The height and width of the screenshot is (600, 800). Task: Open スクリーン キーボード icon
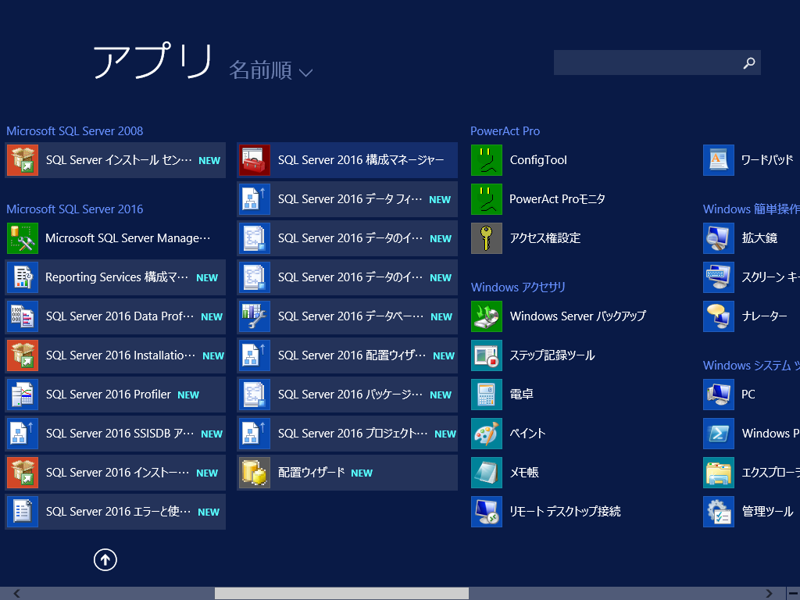pyautogui.click(x=719, y=278)
